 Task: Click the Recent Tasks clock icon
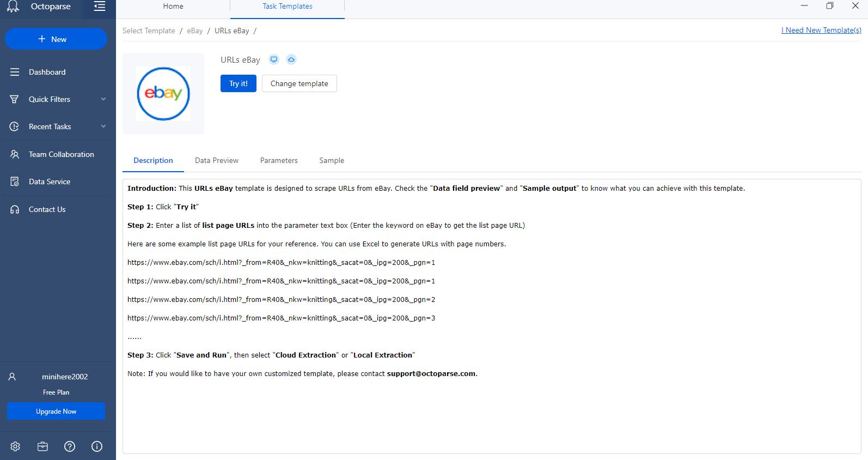click(x=15, y=126)
